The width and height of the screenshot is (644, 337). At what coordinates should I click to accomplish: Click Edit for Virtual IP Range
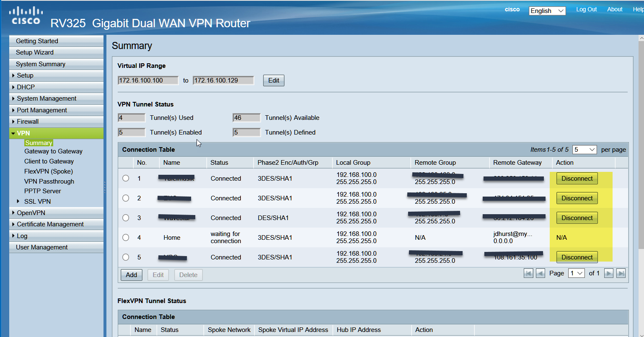click(x=274, y=80)
